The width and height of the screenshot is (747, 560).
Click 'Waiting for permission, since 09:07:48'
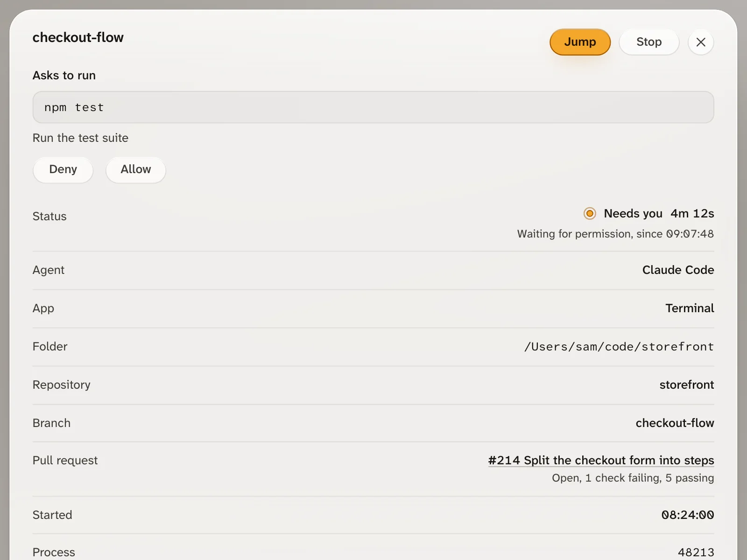pyautogui.click(x=615, y=234)
